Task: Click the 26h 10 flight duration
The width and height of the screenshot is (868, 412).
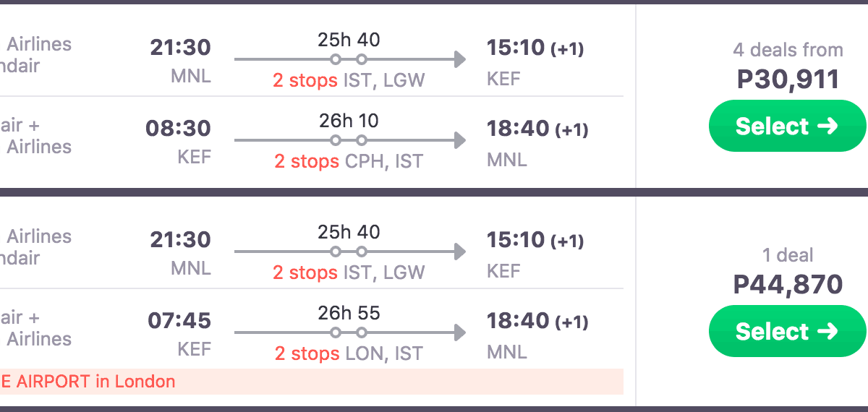Action: point(349,121)
